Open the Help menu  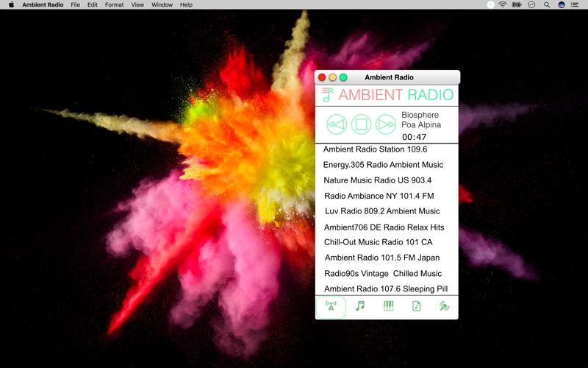pos(186,4)
